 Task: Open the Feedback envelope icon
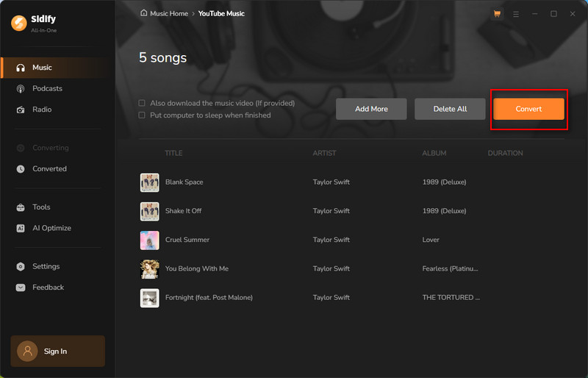tap(21, 288)
